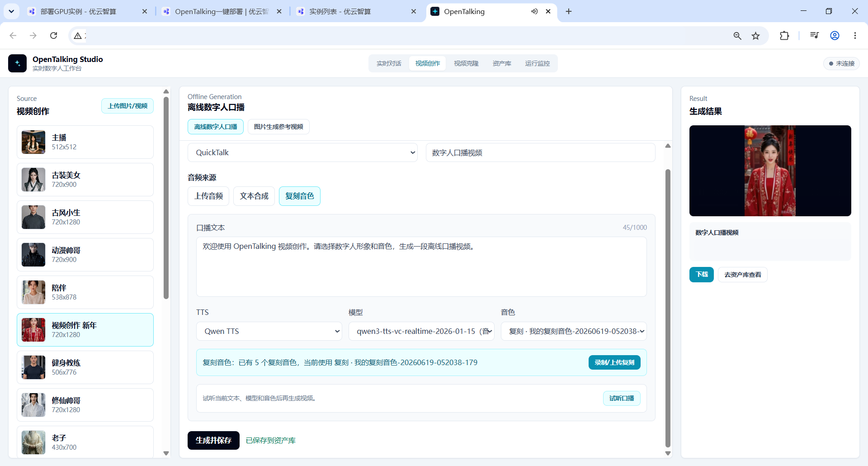Open the browser profile avatar icon

coord(835,35)
